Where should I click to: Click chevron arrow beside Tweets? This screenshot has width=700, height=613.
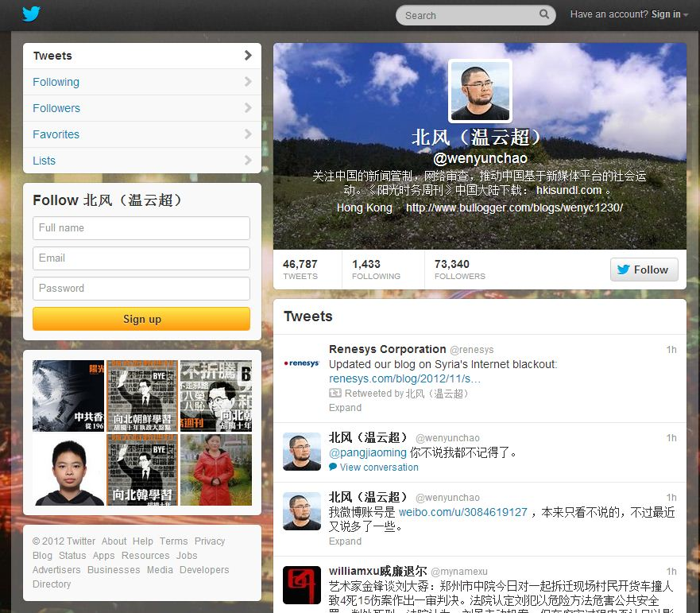pyautogui.click(x=248, y=56)
